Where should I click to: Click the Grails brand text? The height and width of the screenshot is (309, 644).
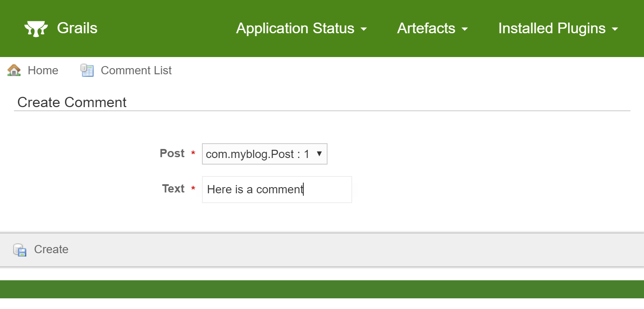[77, 28]
